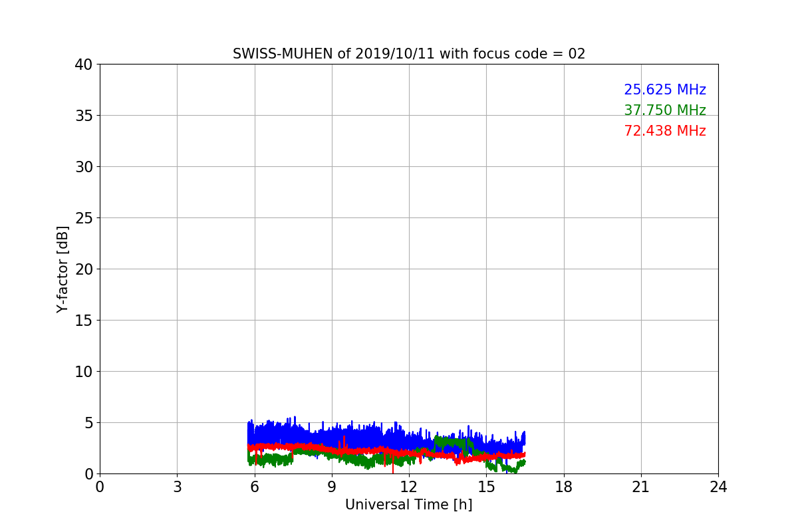Click the y-axis tick label 20
This screenshot has width=798, height=532.
(84, 269)
